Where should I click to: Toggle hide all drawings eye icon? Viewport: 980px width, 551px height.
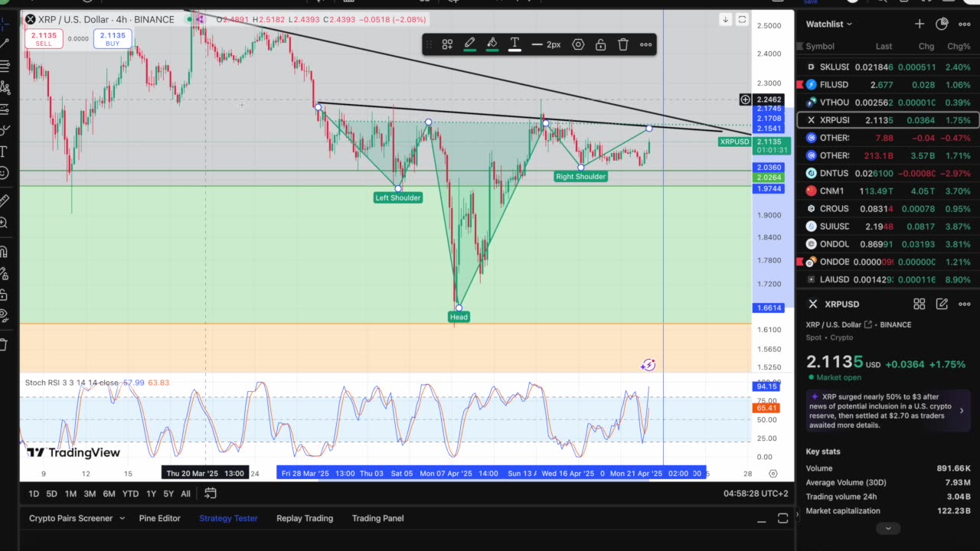[5, 316]
